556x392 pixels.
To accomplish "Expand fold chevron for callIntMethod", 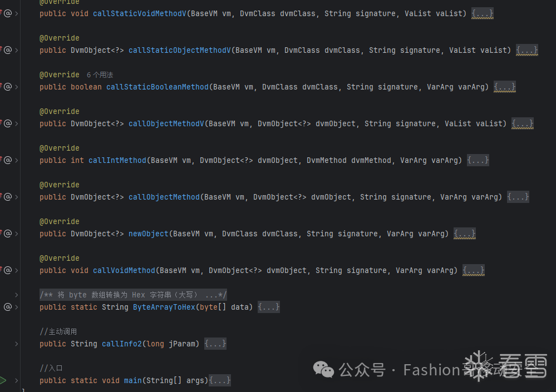I will tap(16, 160).
